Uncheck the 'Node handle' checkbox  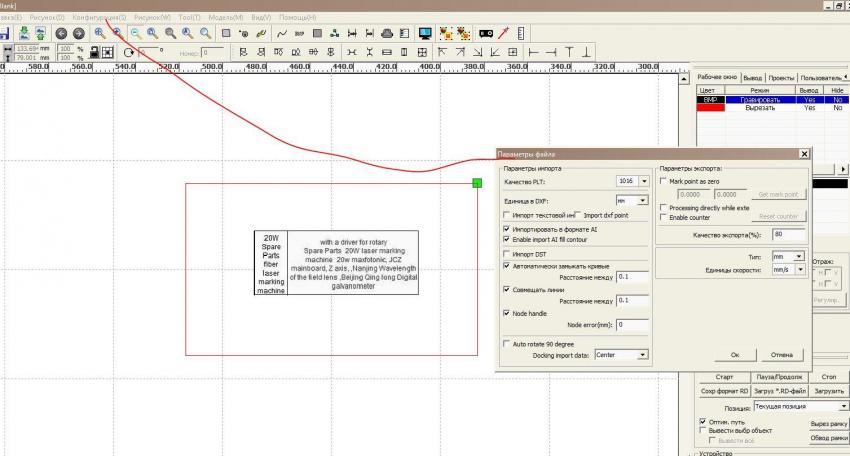click(507, 313)
